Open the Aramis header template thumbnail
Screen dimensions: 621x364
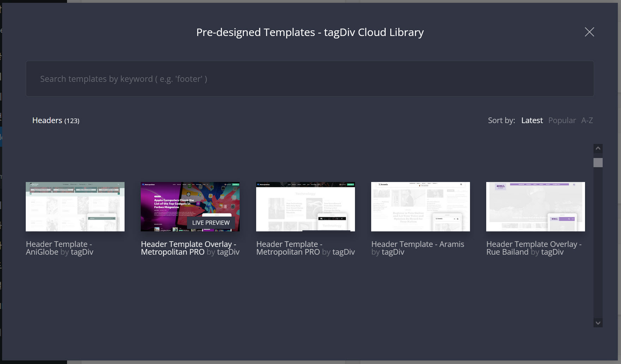(x=420, y=207)
